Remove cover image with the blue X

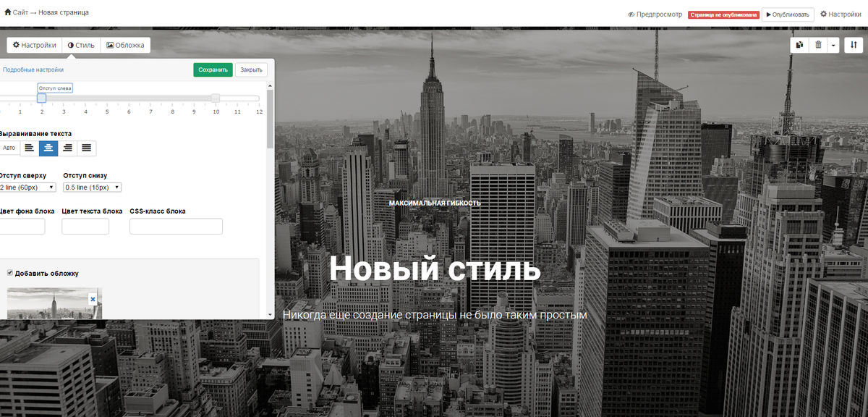tap(93, 299)
